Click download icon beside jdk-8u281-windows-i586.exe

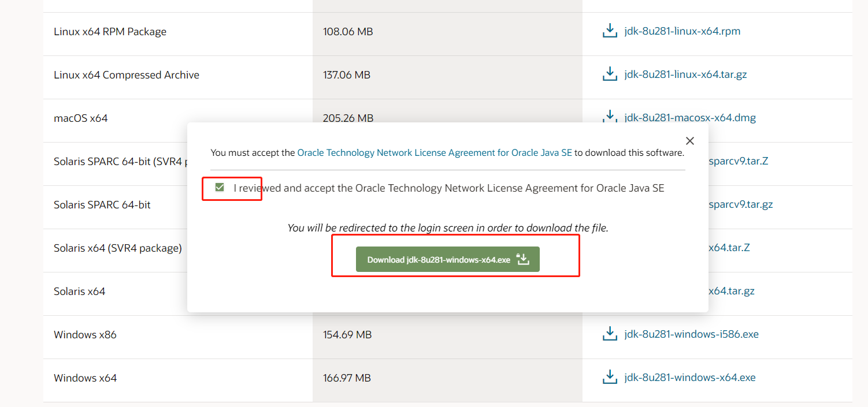[610, 334]
